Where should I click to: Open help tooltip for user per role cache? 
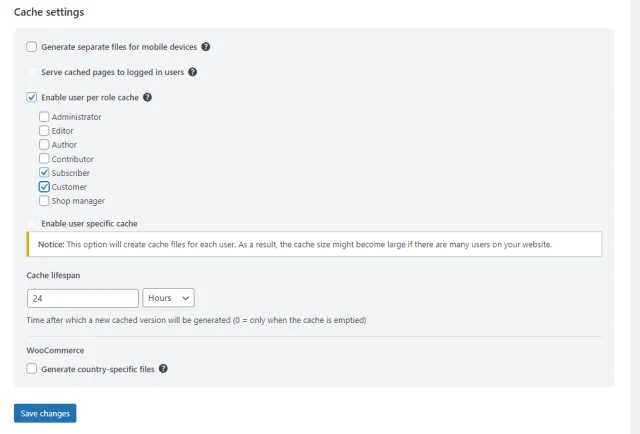(147, 97)
